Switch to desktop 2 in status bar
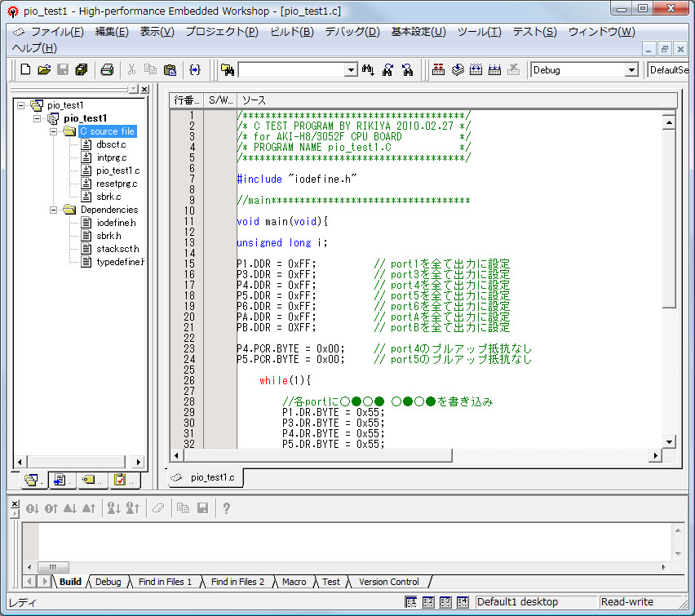Image resolution: width=695 pixels, height=616 pixels. (428, 602)
